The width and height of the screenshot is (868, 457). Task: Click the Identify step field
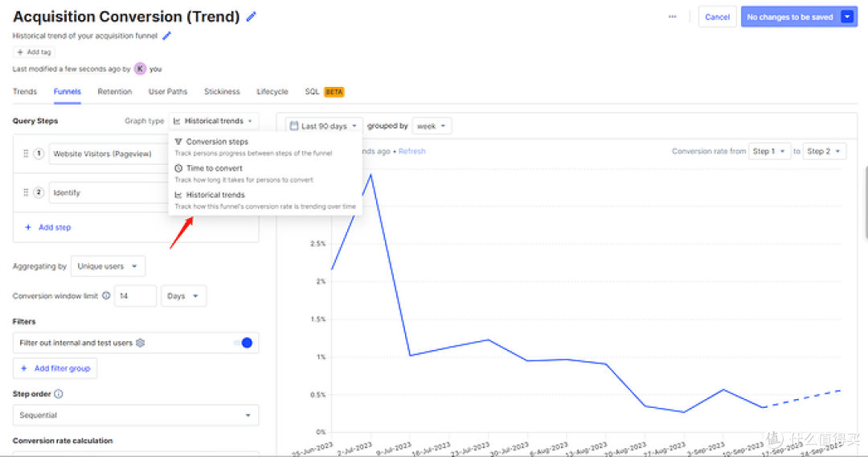click(x=109, y=192)
